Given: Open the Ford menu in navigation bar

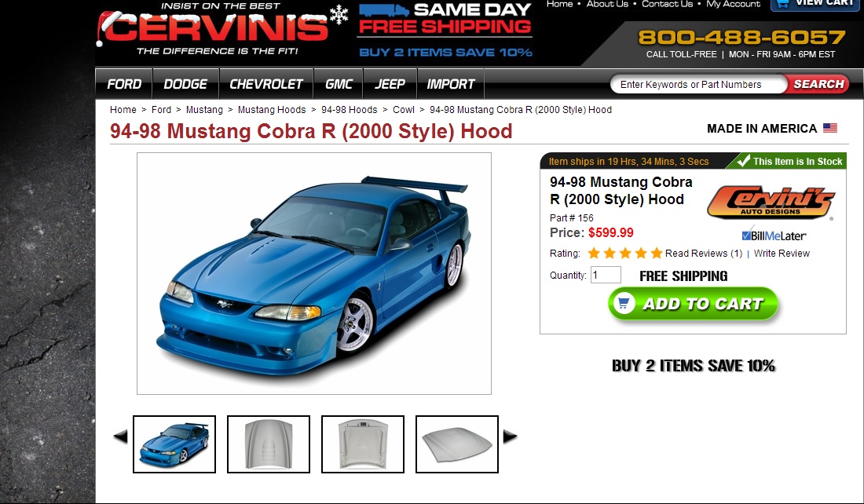Looking at the screenshot, I should 124,84.
